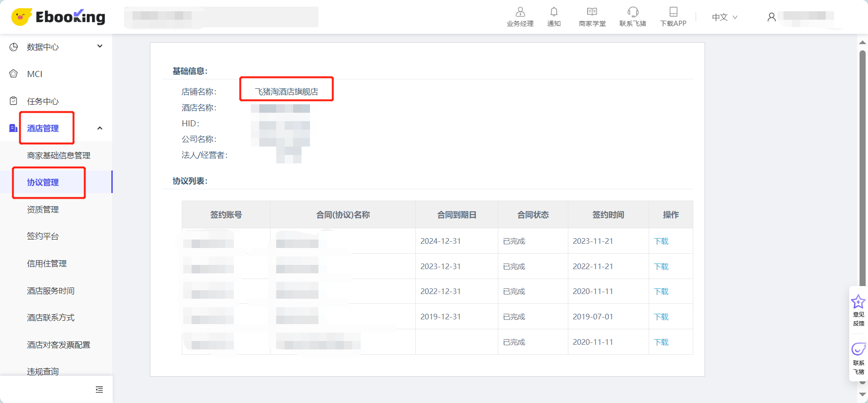Screen dimensions: 868x403
Task: Download contract expiring 2019-12-31
Action: point(661,317)
